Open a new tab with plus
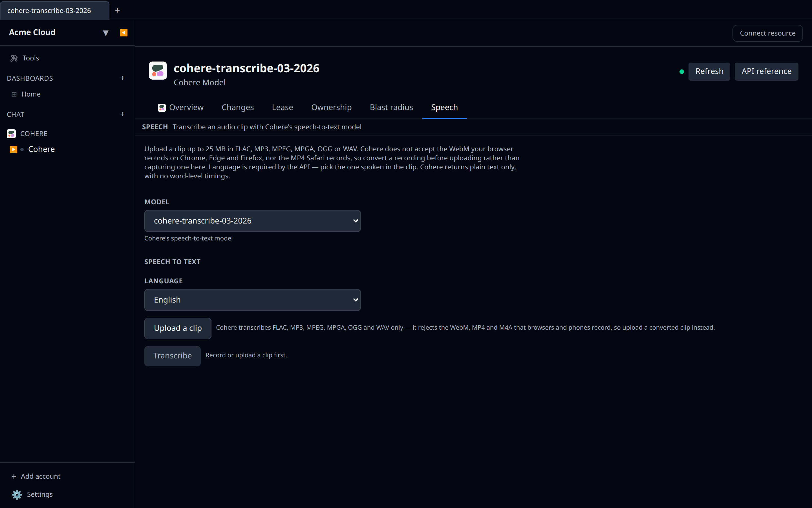Viewport: 812px width, 508px height. pyautogui.click(x=118, y=10)
